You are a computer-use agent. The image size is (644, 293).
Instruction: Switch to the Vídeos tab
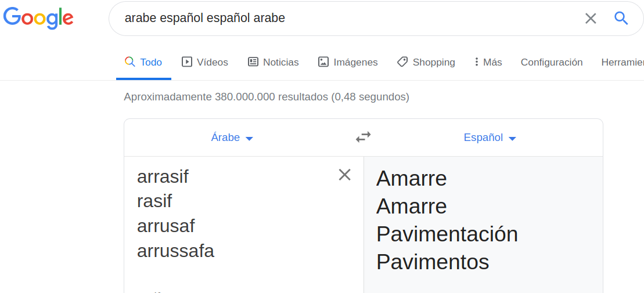tap(212, 62)
